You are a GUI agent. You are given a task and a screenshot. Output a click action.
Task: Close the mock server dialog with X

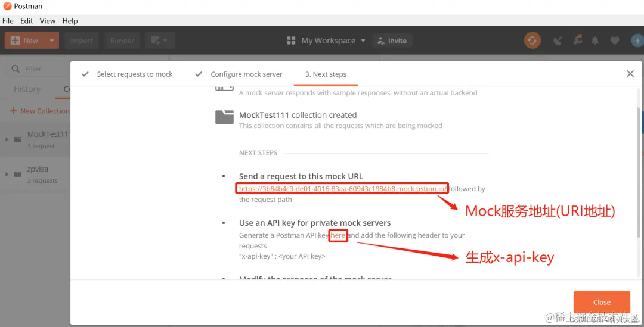coord(630,74)
